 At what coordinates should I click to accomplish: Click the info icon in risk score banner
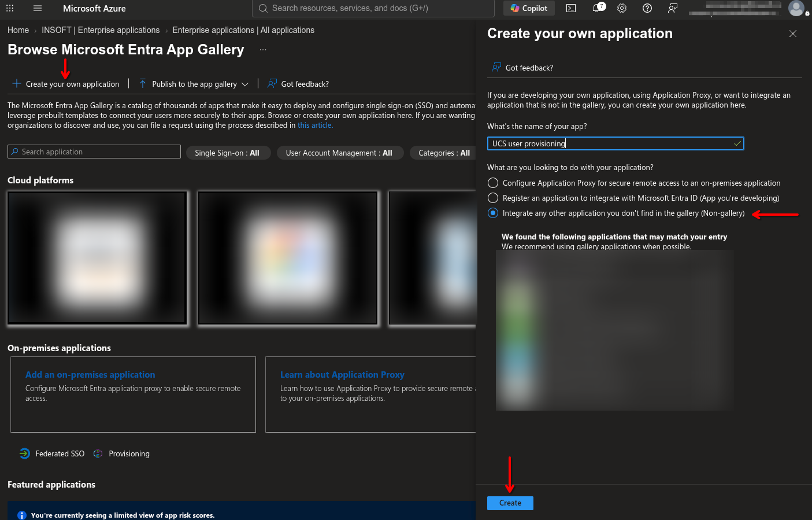(x=22, y=515)
